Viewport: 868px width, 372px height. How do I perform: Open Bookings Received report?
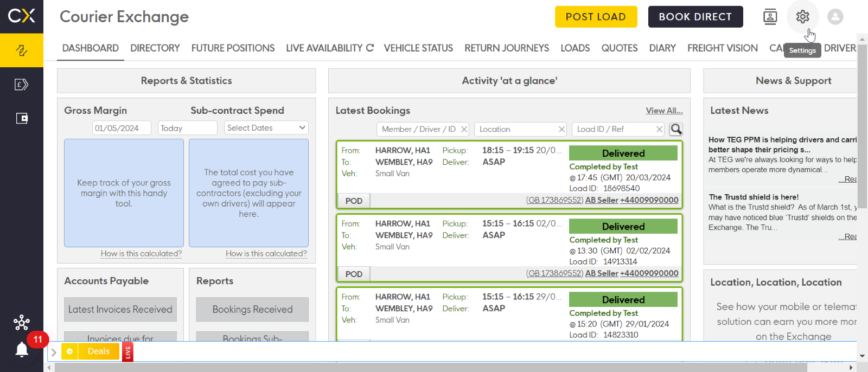point(252,309)
